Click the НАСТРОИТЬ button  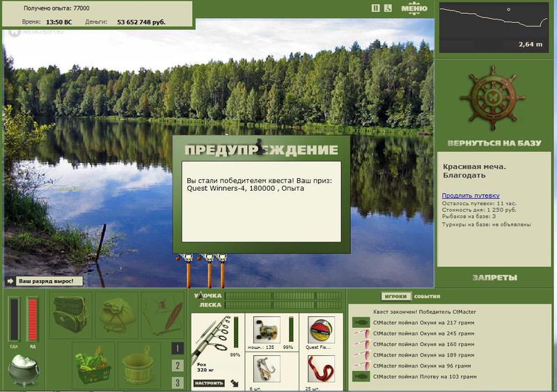210,383
